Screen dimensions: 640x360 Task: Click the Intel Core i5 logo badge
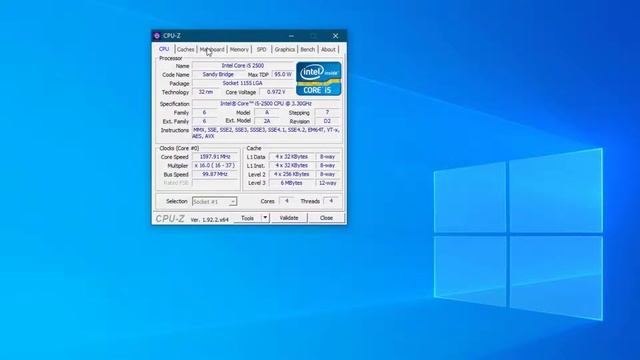[318, 79]
